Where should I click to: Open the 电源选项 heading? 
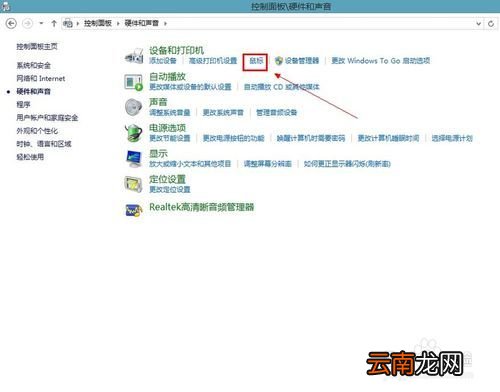(167, 128)
